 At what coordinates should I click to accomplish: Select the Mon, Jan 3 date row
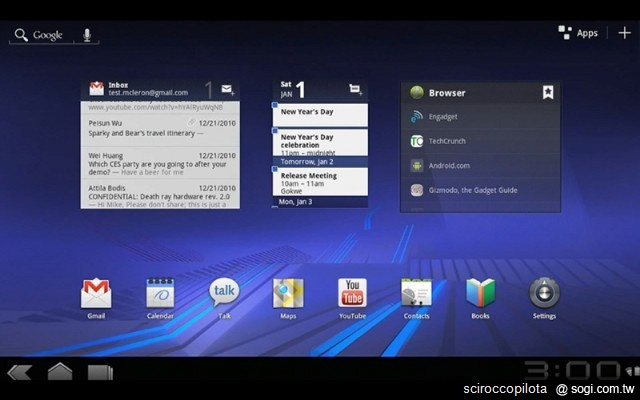320,202
